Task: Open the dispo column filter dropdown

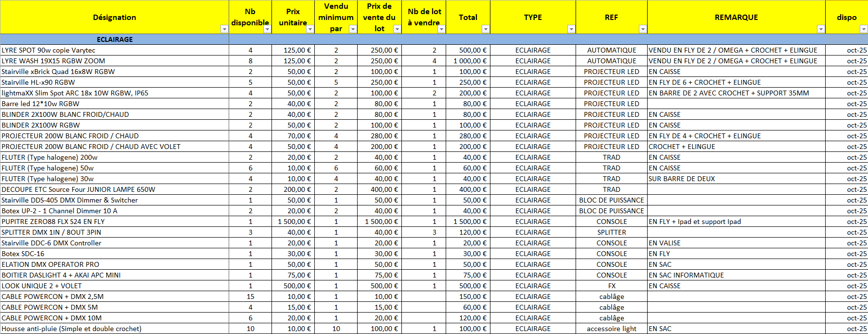Action: (x=864, y=29)
